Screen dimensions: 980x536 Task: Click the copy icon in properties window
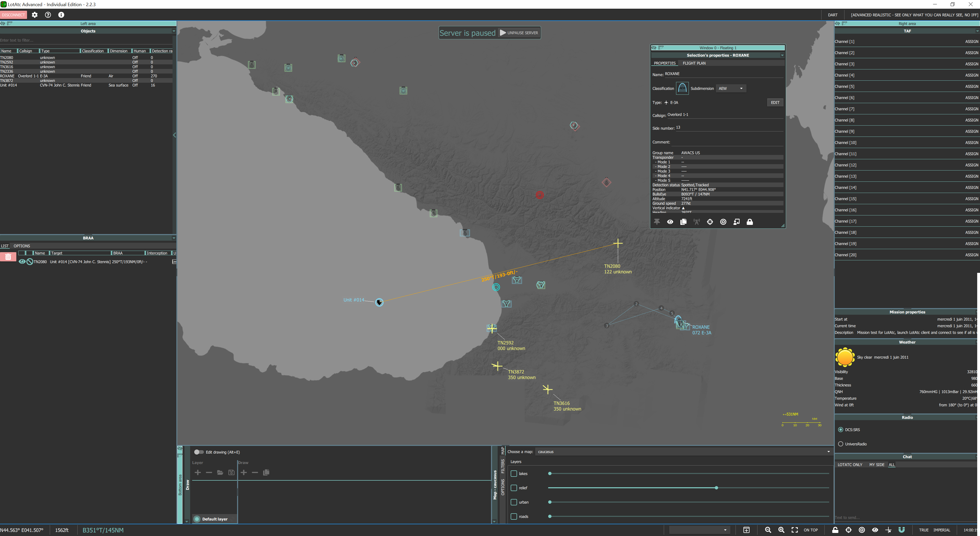point(683,222)
